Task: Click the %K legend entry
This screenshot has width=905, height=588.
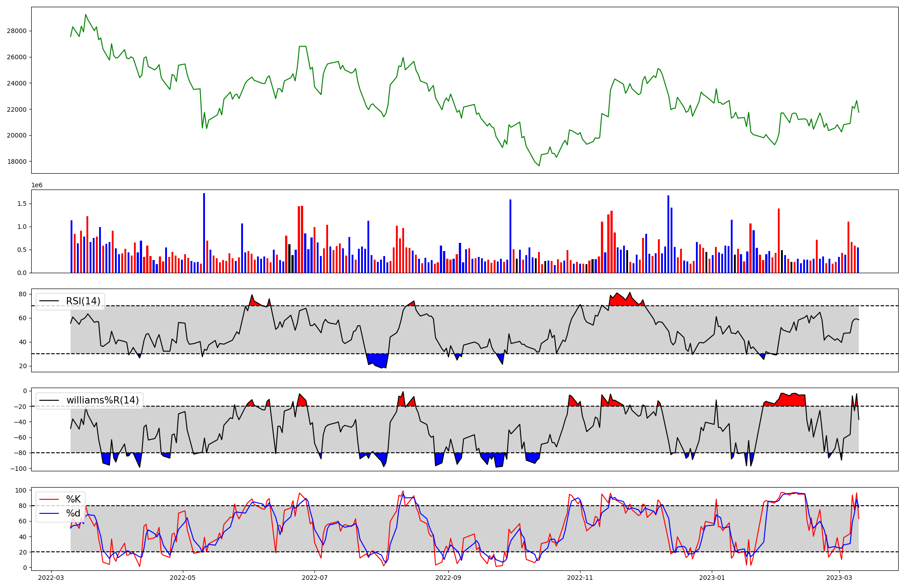Action: [x=73, y=499]
